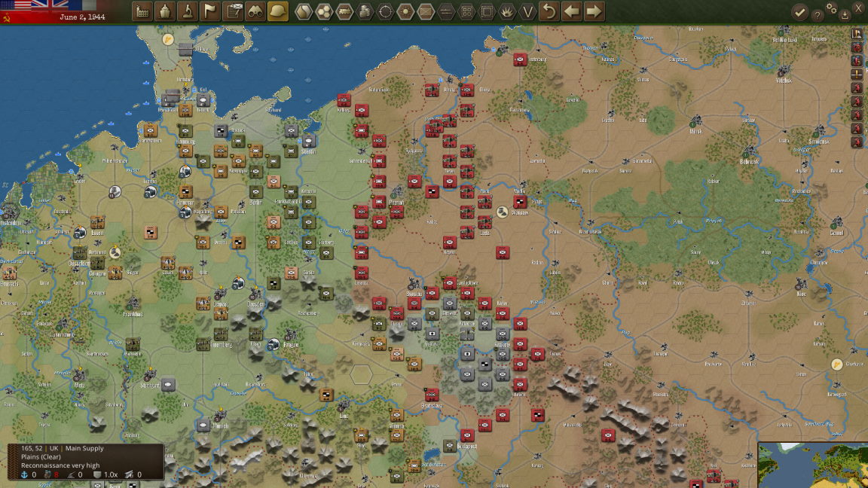Go to next unit with right arrow
The height and width of the screenshot is (488, 868).
click(594, 11)
